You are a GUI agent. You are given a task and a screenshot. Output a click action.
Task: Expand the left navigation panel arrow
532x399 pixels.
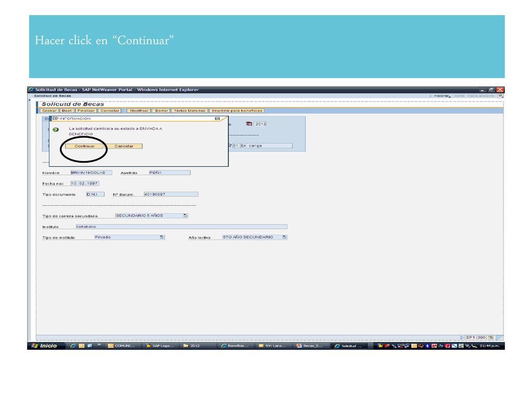[x=30, y=100]
